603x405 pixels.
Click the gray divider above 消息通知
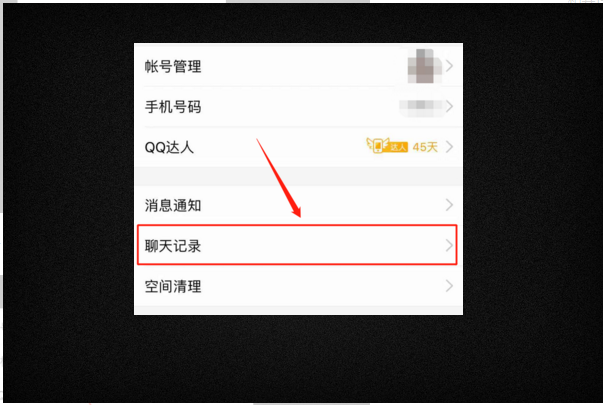(298, 177)
